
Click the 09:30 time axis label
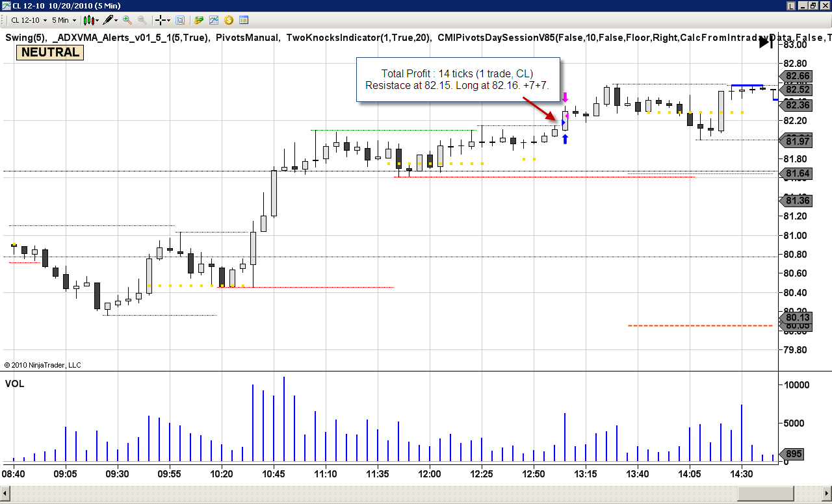[x=118, y=474]
